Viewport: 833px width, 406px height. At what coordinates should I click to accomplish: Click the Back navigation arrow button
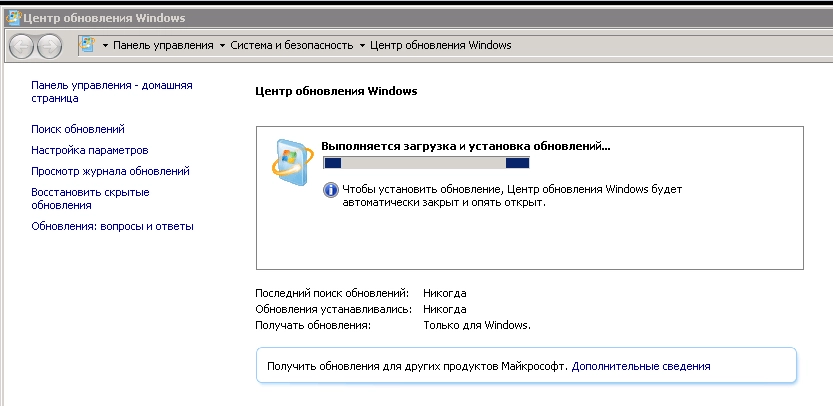pyautogui.click(x=22, y=47)
